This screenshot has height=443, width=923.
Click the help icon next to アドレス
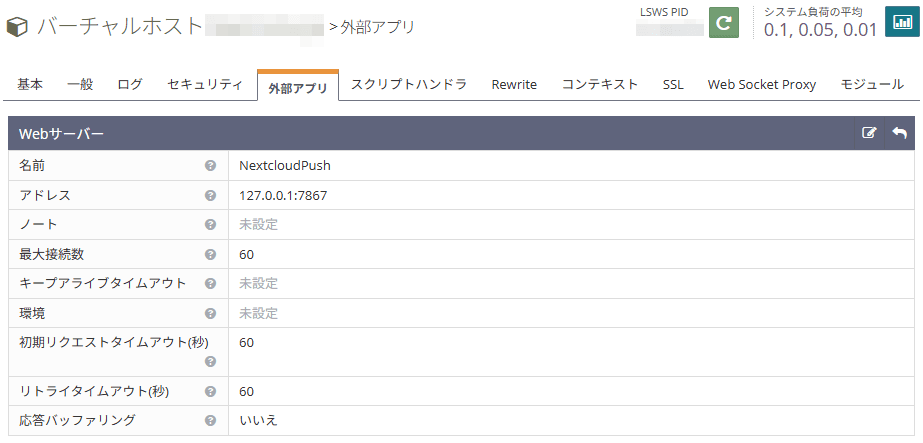210,196
